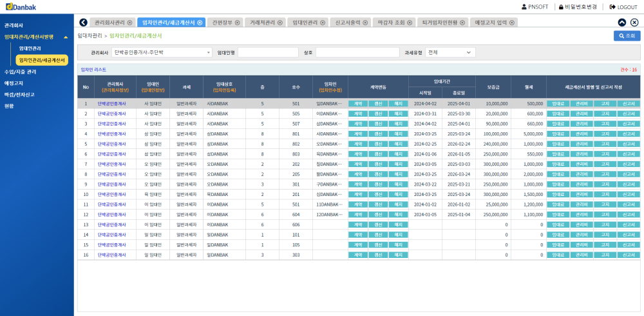Click the LOGOUT icon in the header
Screen dimensions: 644x316
click(x=612, y=6)
